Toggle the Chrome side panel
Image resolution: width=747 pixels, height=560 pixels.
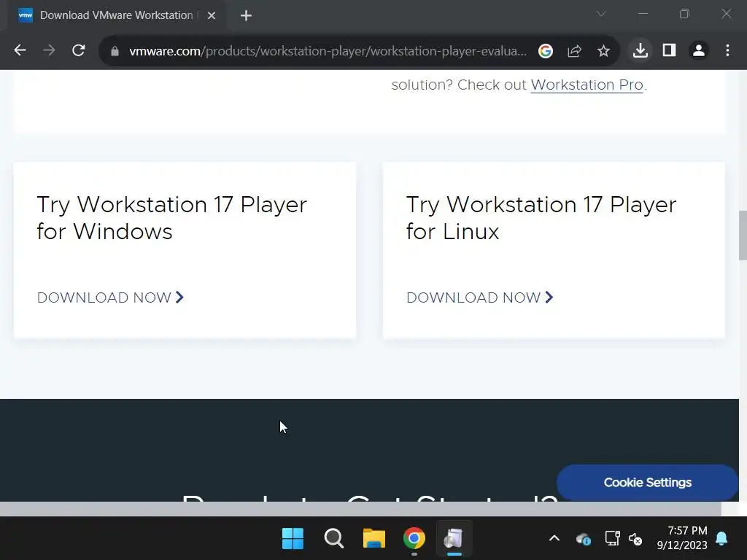click(670, 50)
